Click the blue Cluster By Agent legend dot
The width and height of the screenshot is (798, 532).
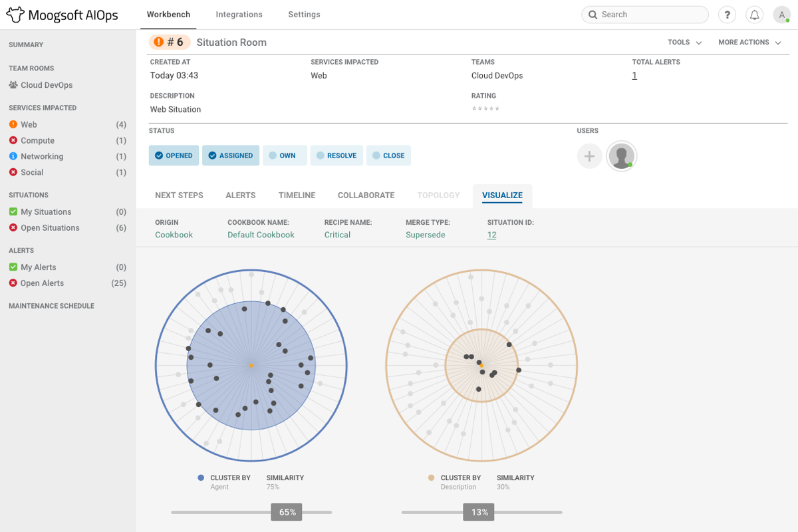(201, 477)
